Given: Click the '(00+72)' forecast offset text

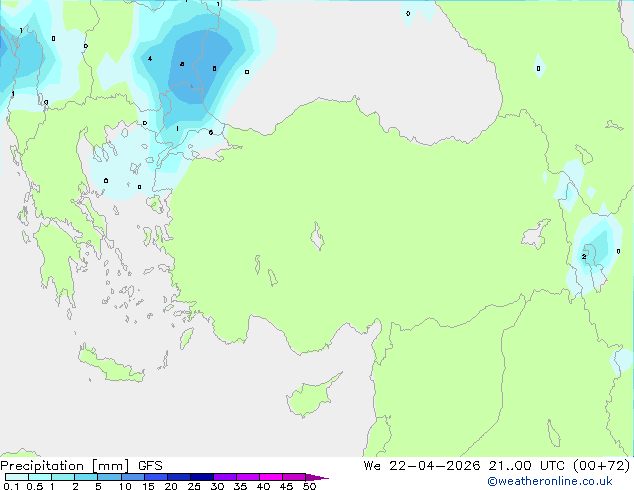Looking at the screenshot, I should point(601,466).
